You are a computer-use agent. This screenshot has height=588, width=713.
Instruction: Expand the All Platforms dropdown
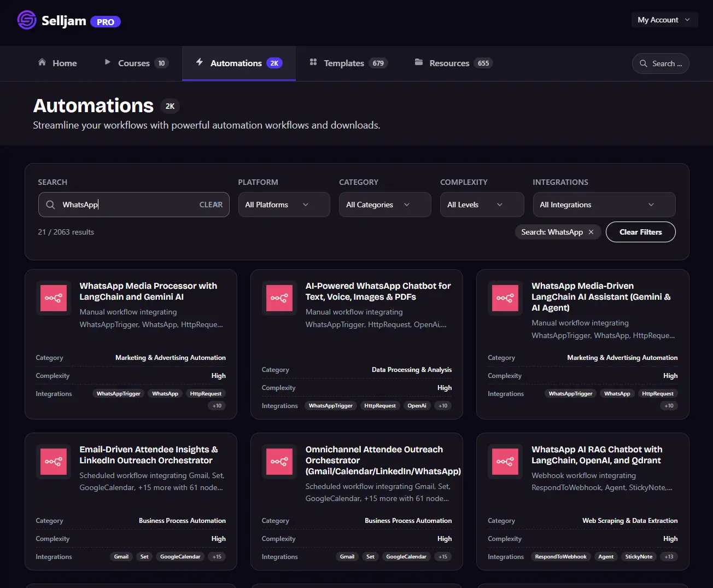(284, 205)
